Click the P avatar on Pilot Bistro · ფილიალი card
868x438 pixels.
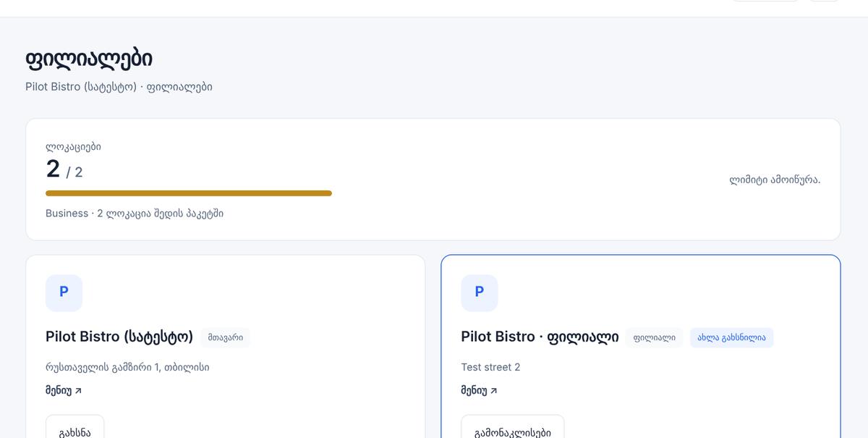pyautogui.click(x=479, y=292)
